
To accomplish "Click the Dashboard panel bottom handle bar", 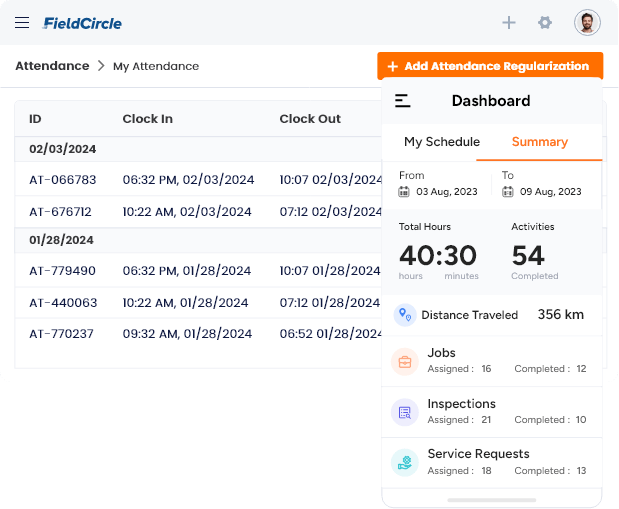I will 491,500.
